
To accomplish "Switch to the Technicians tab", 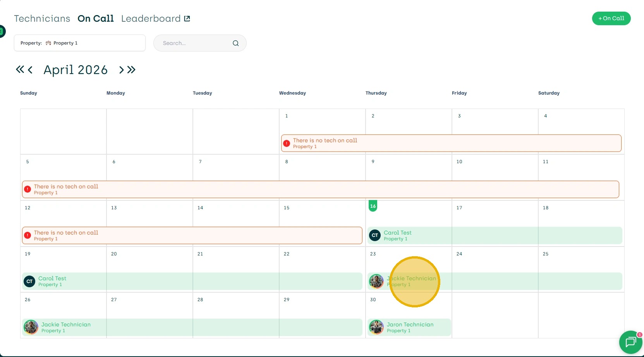I will [x=42, y=19].
